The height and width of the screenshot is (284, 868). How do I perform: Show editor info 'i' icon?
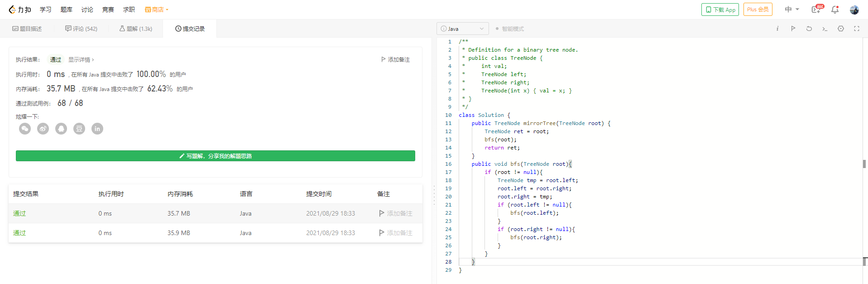777,29
